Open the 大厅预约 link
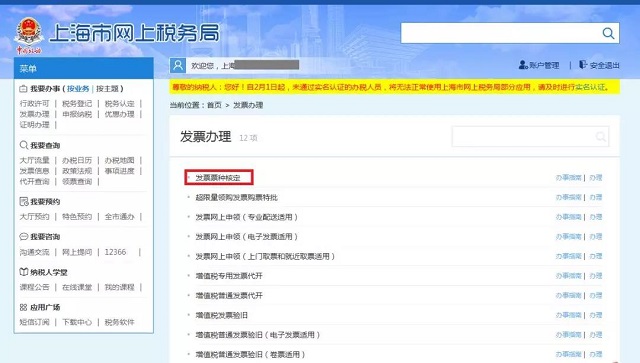The image size is (640, 363). point(34,216)
